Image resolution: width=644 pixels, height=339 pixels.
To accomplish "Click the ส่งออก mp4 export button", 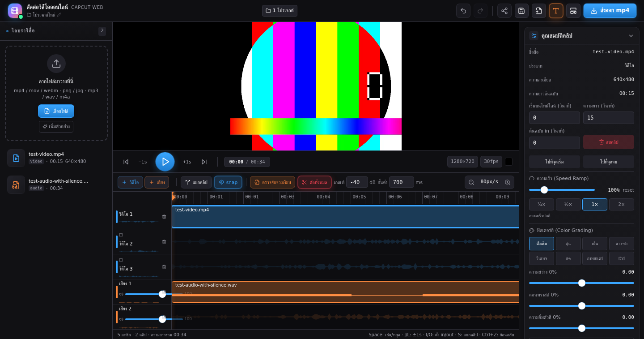I will click(x=610, y=11).
